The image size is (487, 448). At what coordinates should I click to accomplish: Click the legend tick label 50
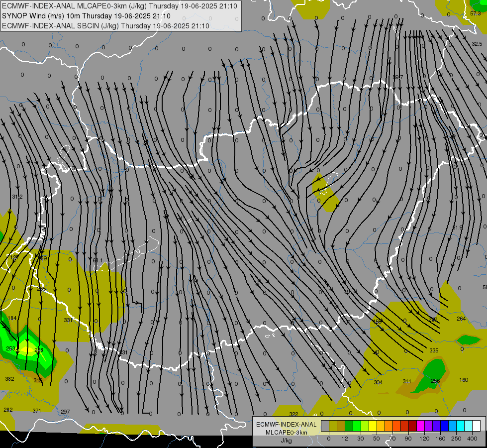click(x=377, y=439)
